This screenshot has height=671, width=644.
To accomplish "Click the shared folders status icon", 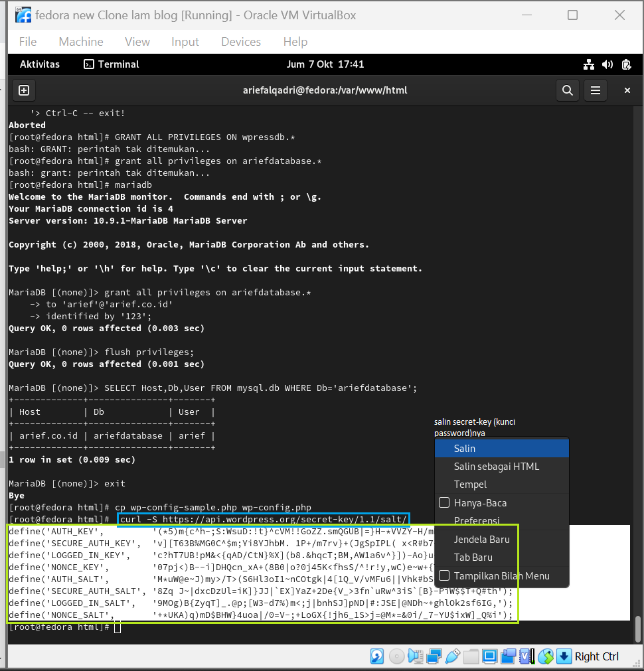I will 471,656.
